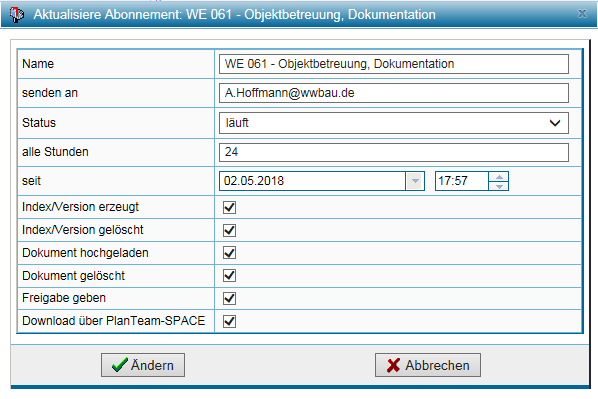Uncheck Index/Version erzeugt checkbox
Screen dimensions: 598x399
coord(230,207)
